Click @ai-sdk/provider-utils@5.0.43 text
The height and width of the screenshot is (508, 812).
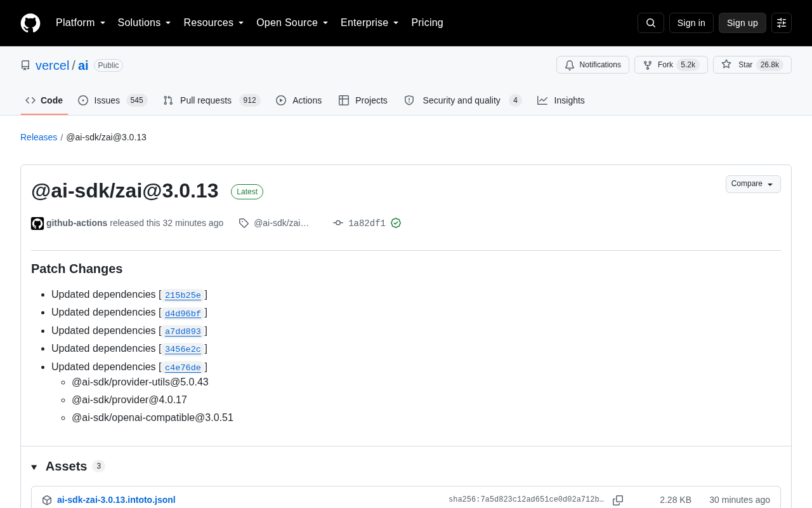tap(140, 382)
